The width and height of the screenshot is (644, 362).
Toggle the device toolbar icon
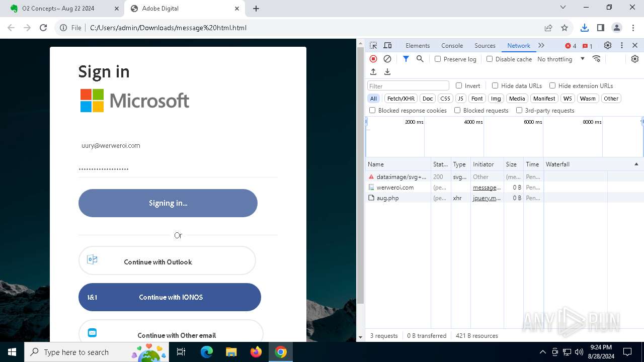click(x=387, y=45)
